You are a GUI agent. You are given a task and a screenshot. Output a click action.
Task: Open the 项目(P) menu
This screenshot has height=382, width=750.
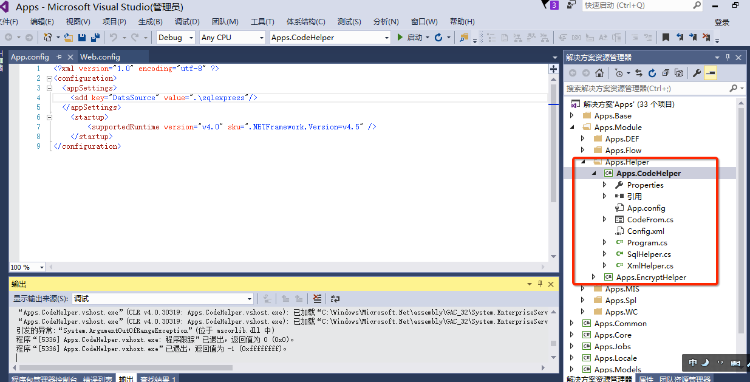114,22
